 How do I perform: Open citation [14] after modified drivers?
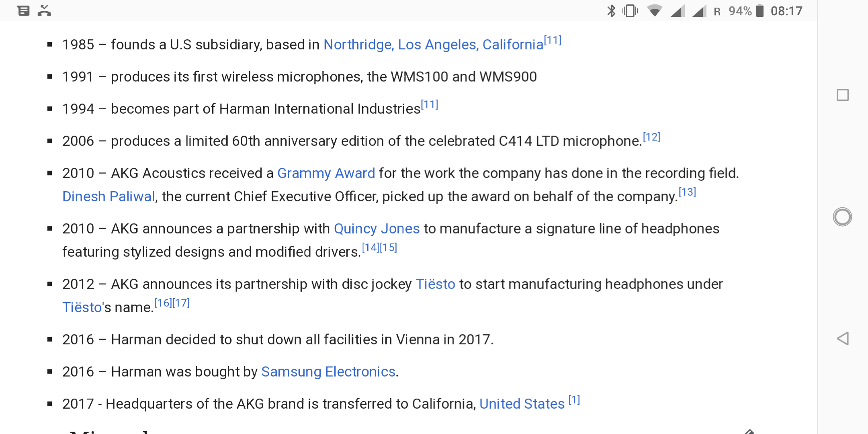click(371, 248)
